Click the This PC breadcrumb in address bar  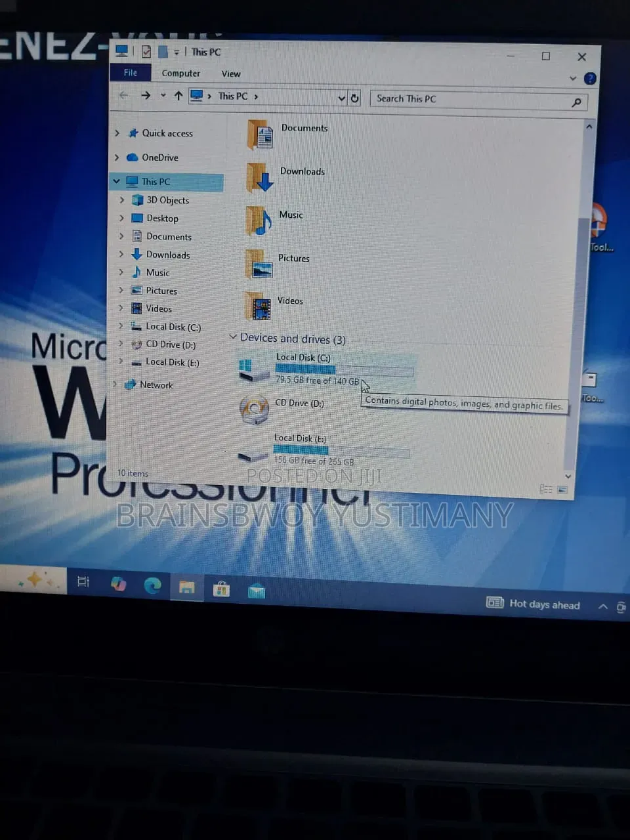tap(233, 96)
